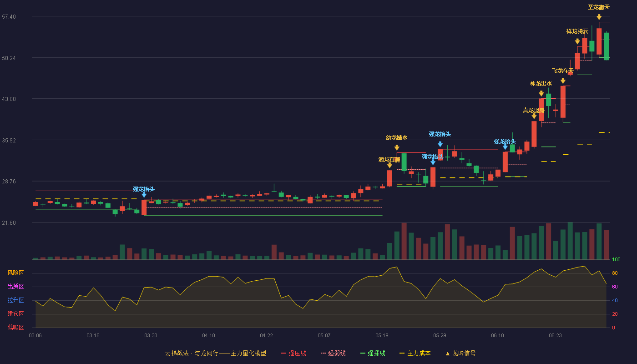This screenshot has height=364, width=637.
Task: Click the 03-30 date label
Action: 151,335
